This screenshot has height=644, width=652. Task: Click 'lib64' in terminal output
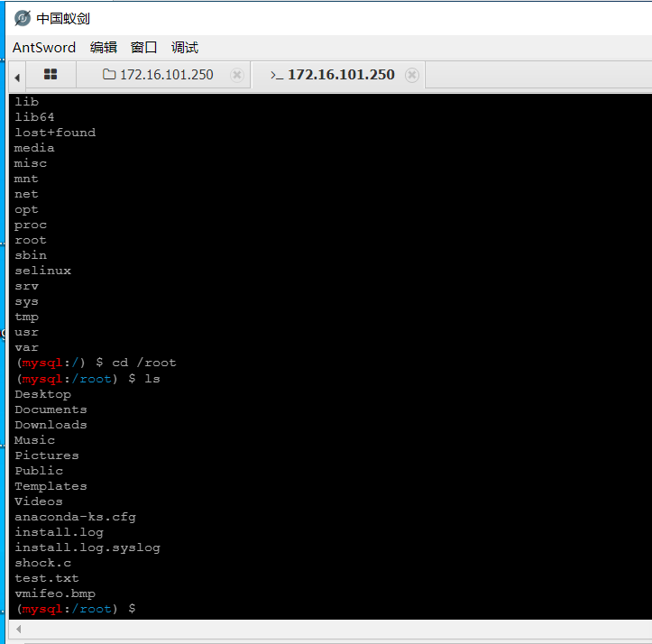(x=34, y=117)
